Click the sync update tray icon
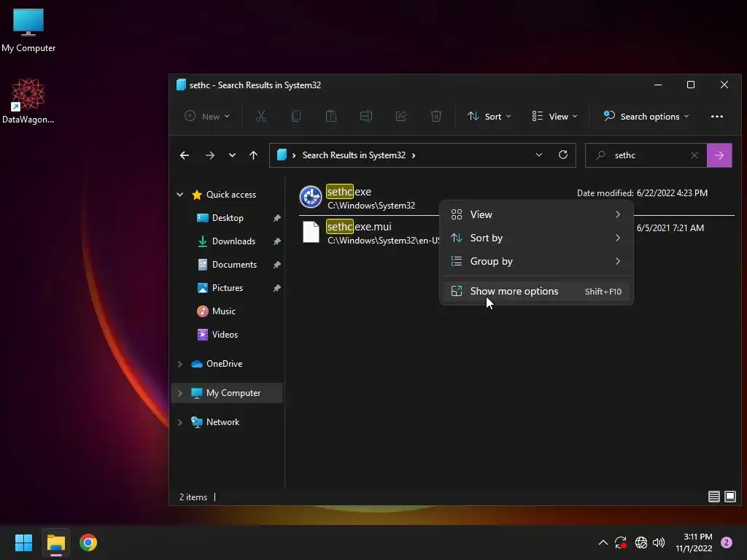The image size is (747, 560). pos(620,542)
